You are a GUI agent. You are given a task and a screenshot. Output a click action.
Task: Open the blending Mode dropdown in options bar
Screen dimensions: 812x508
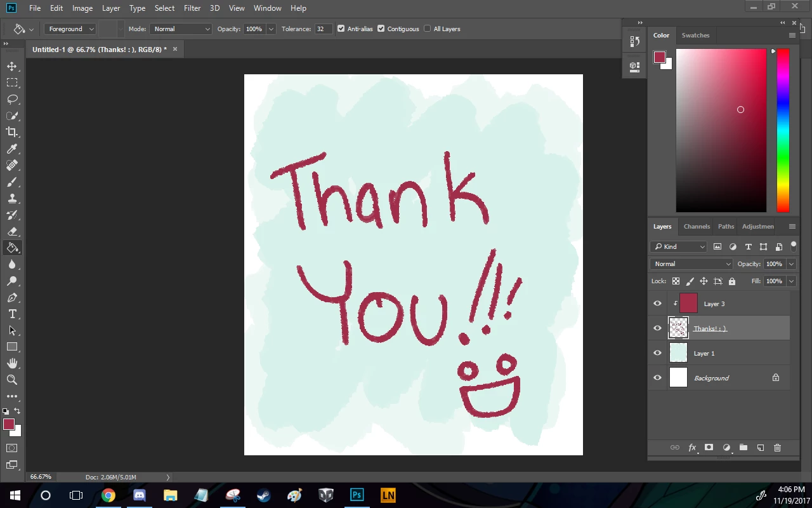[x=181, y=29]
